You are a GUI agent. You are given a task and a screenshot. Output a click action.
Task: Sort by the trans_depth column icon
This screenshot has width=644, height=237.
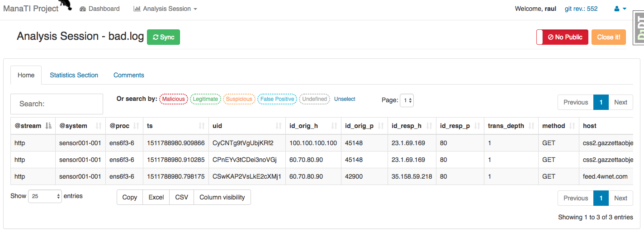531,126
